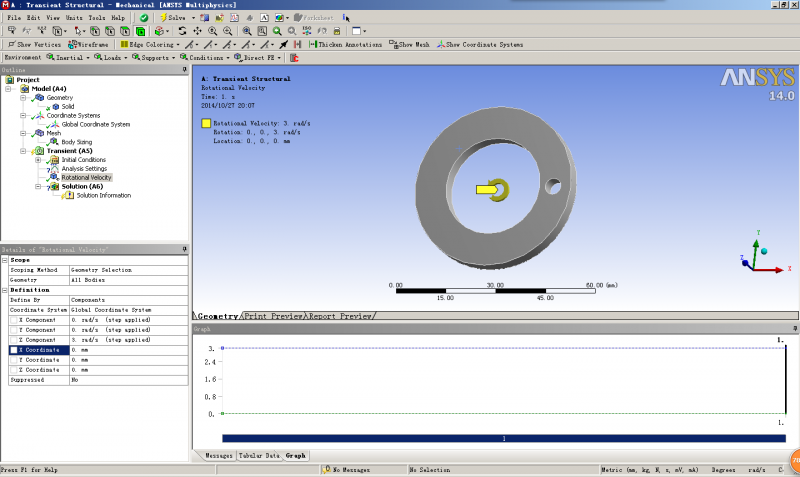Expand the Initial Conditions tree node

click(38, 160)
